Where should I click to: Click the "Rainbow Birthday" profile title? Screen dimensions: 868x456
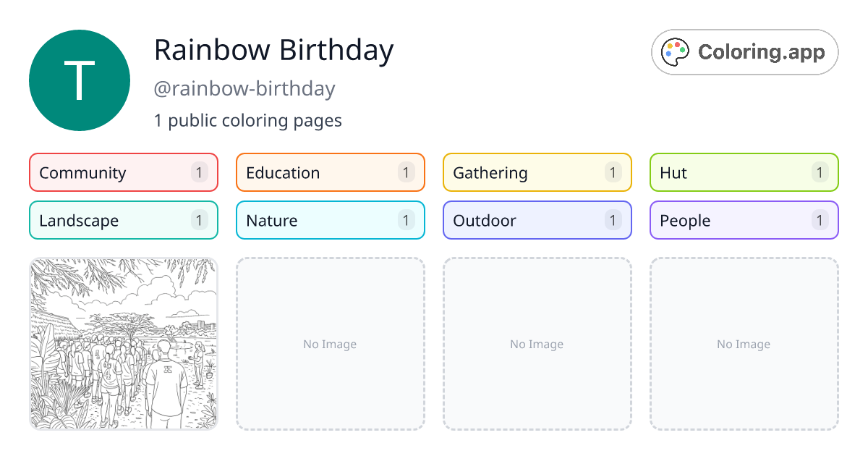274,50
